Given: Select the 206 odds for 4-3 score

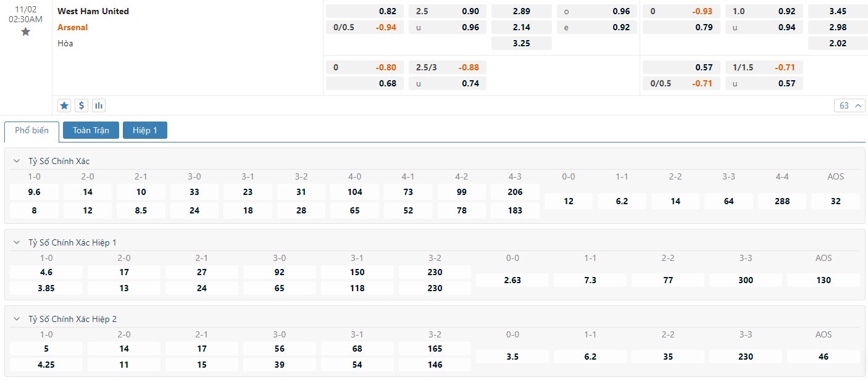Looking at the screenshot, I should coord(515,192).
